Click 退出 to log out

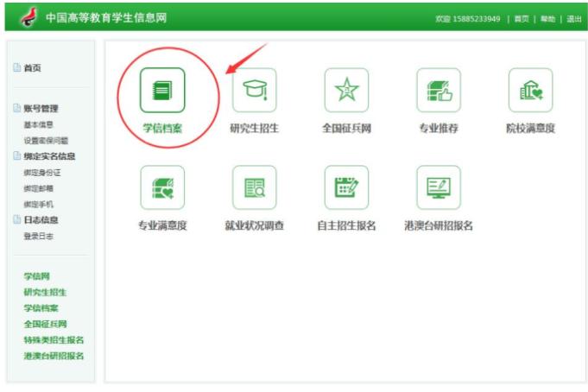tap(574, 19)
